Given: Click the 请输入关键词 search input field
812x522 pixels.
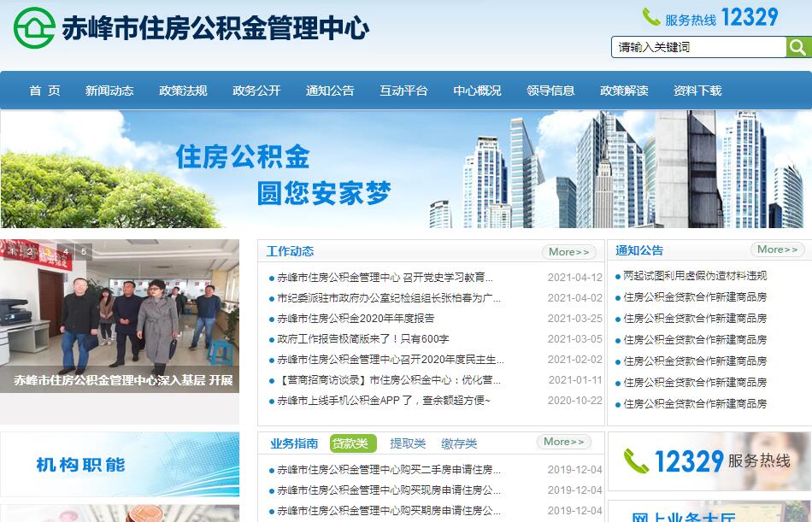Looking at the screenshot, I should coord(697,47).
